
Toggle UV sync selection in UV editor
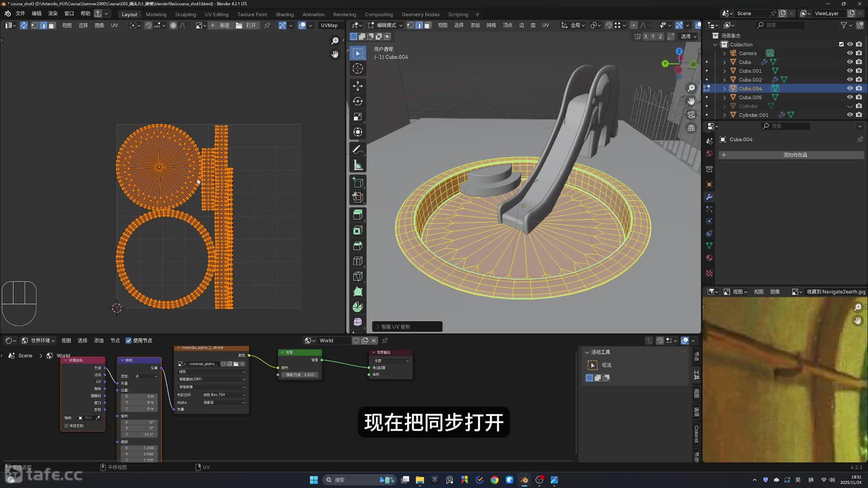(x=24, y=25)
